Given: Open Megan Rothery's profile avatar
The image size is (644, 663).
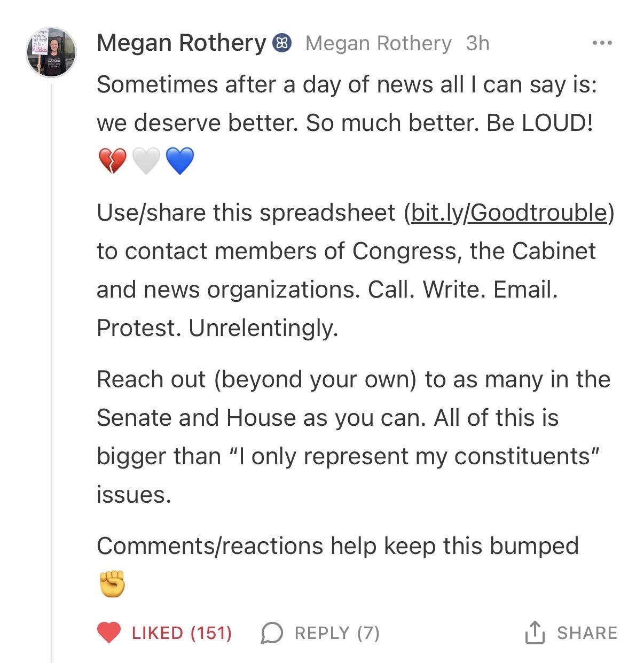Looking at the screenshot, I should click(52, 52).
